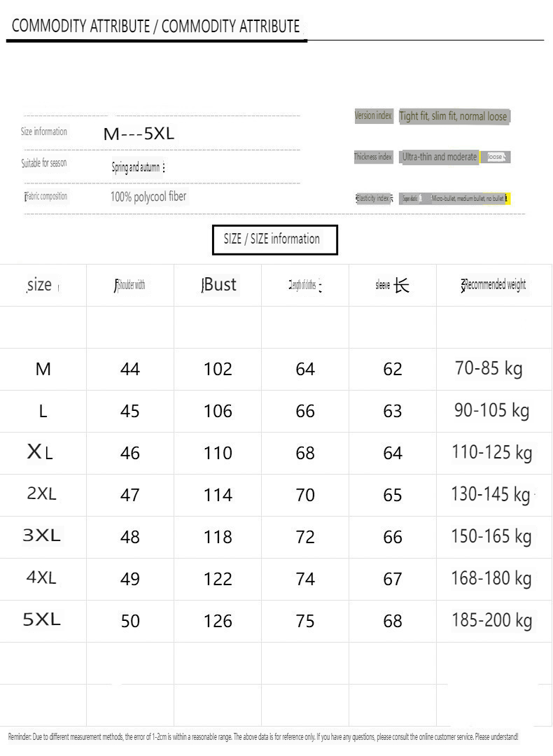Click the 'M---5XL' size range text
Screen dimensions: 553x756
pyautogui.click(x=139, y=134)
